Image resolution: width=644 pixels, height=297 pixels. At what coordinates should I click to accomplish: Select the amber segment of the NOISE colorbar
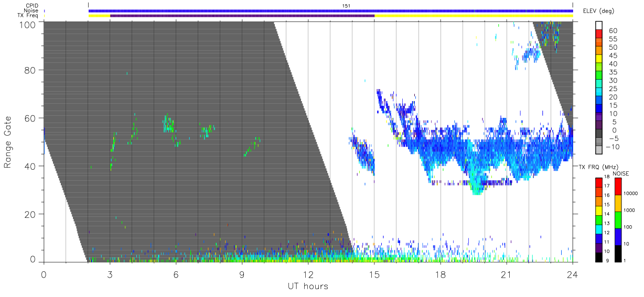pos(618,203)
